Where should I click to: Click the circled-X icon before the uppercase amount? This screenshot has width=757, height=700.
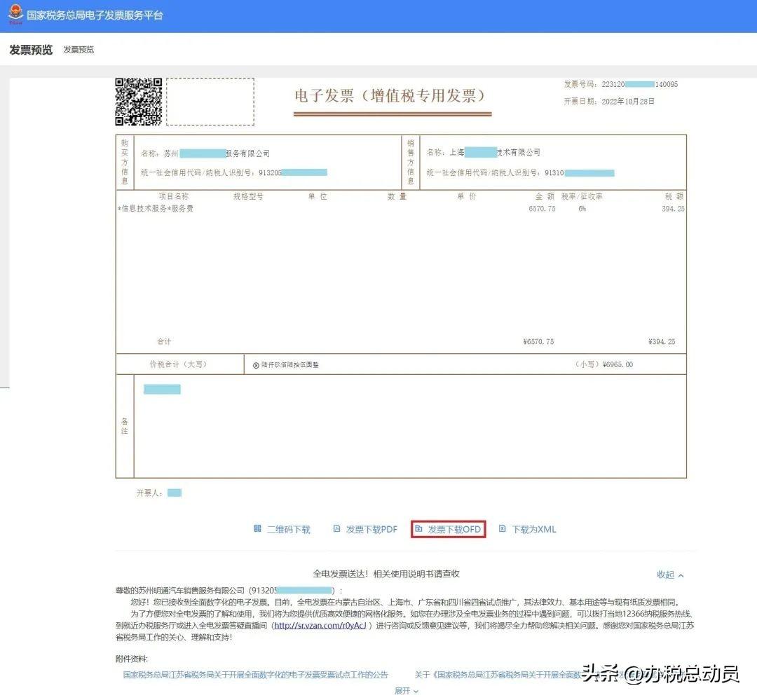pyautogui.click(x=256, y=365)
